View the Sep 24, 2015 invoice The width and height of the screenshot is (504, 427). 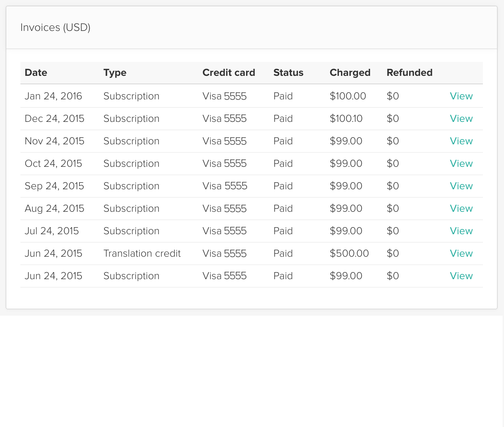461,186
